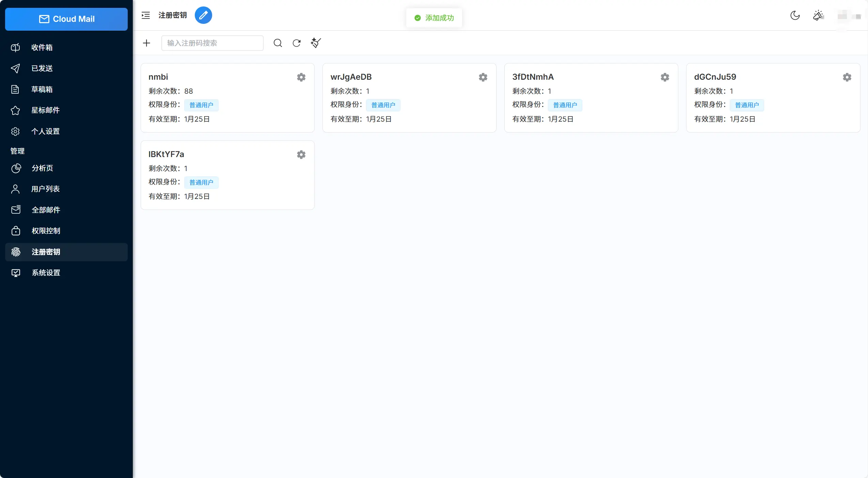Click the 注册密钥 page title
Viewport: 868px width, 478px height.
click(173, 15)
